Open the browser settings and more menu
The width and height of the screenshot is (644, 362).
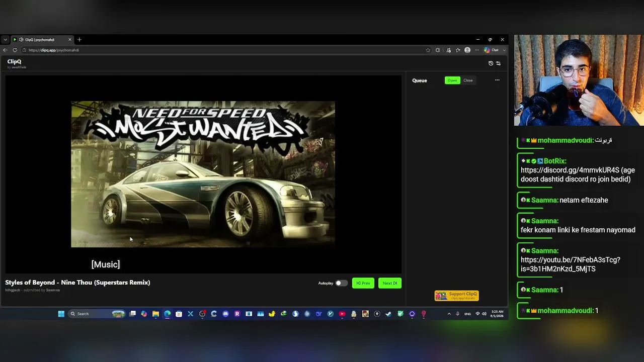[x=477, y=50]
